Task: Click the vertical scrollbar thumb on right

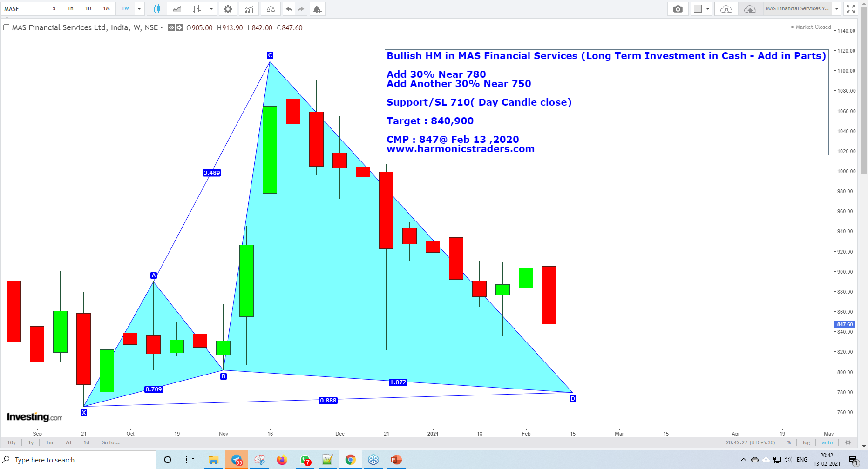Action: [x=864, y=91]
